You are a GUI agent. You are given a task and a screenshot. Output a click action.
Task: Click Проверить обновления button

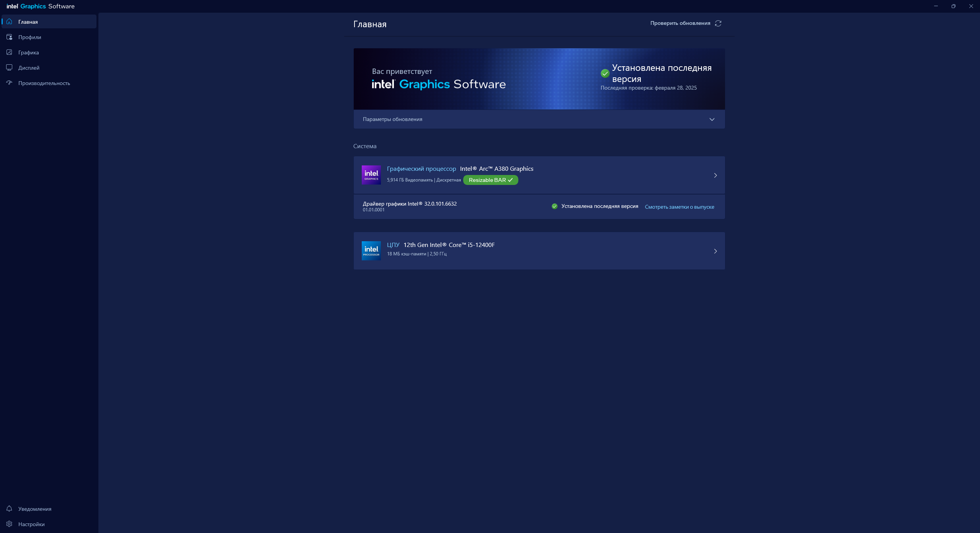(686, 23)
